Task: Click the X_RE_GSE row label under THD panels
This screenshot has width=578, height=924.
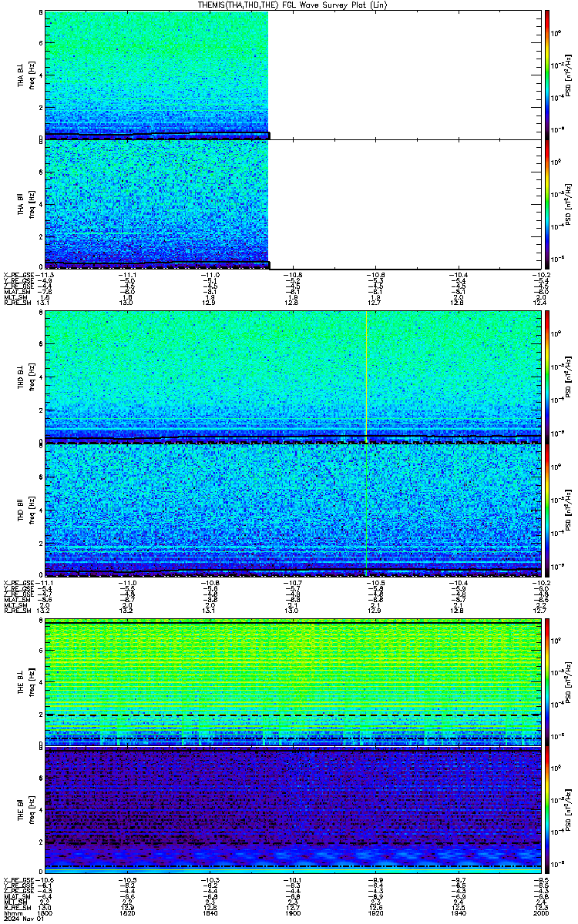Action: tap(18, 583)
